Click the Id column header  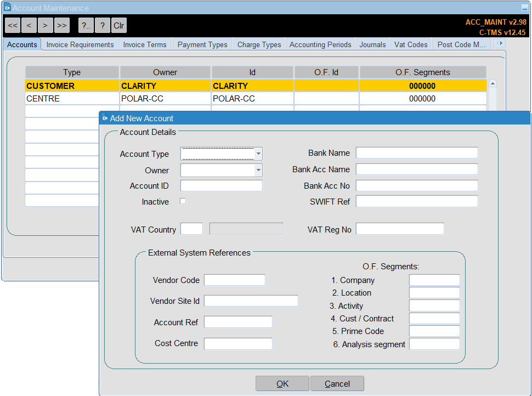click(x=252, y=72)
